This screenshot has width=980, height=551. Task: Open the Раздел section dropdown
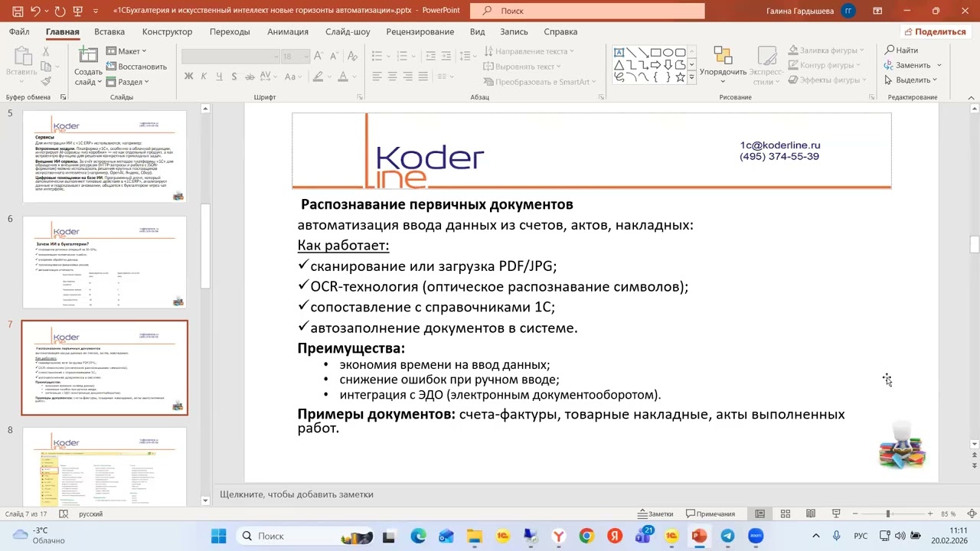click(127, 82)
